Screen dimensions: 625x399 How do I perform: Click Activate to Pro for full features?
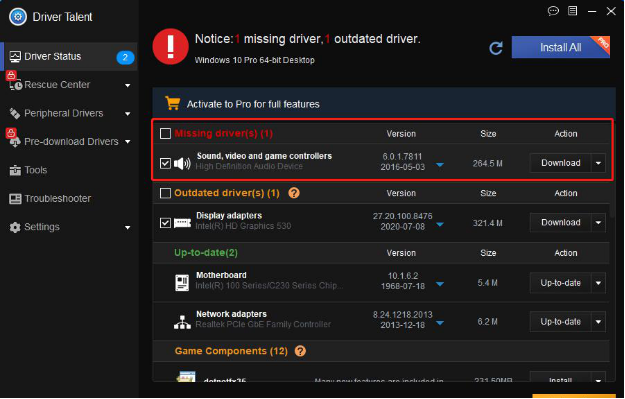pos(253,104)
